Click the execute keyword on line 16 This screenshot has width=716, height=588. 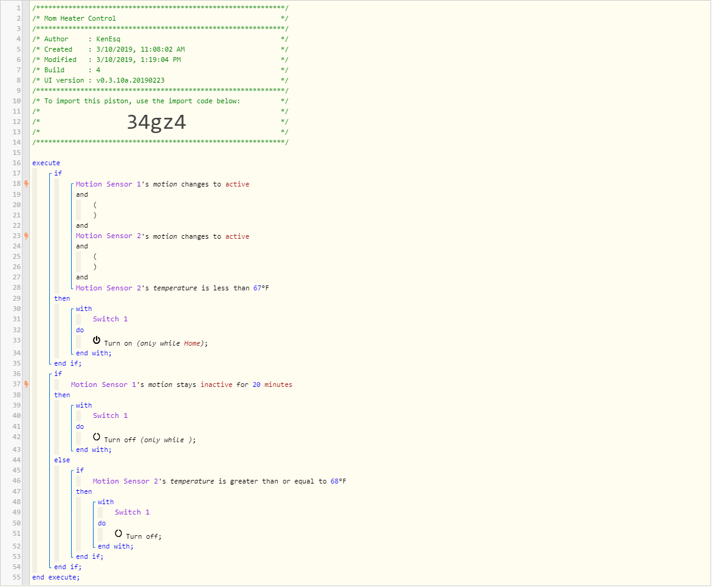46,163
